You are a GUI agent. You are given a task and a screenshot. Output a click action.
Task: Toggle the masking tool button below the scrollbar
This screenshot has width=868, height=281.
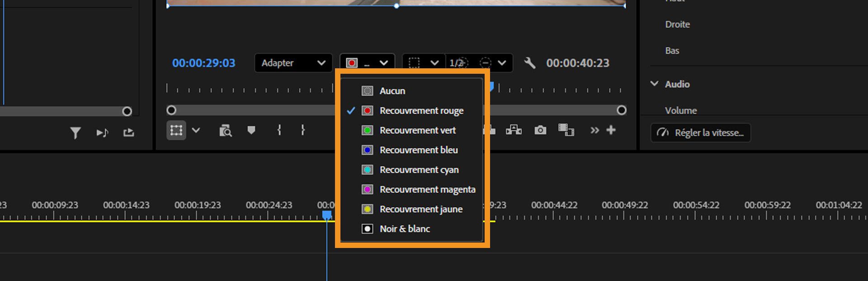pos(176,130)
